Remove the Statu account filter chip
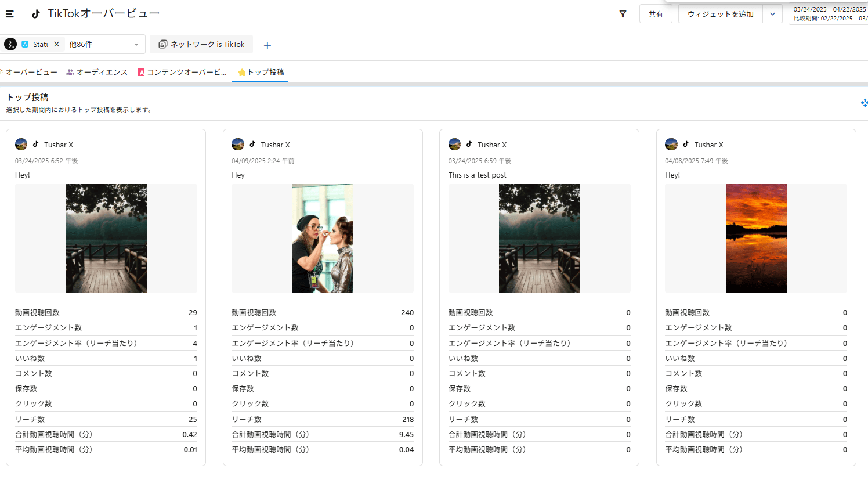Image resolution: width=868 pixels, height=487 pixels. [x=57, y=44]
